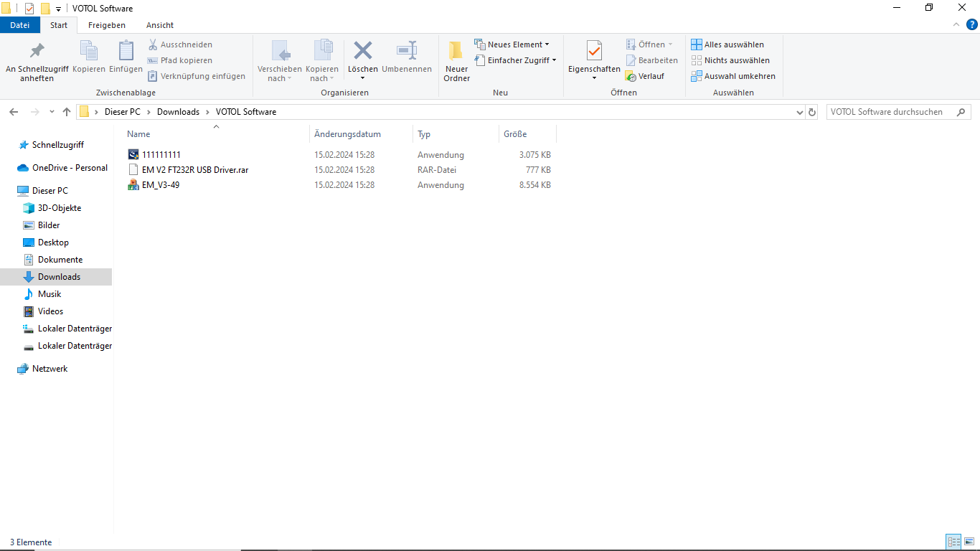The image size is (980, 551).
Task: Collapse the ribbon with the chevron
Action: point(956,25)
